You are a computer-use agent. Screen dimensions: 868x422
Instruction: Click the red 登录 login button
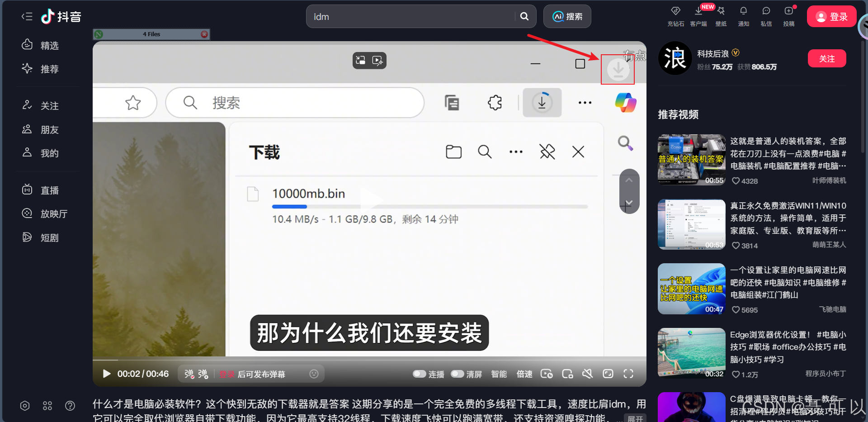831,16
